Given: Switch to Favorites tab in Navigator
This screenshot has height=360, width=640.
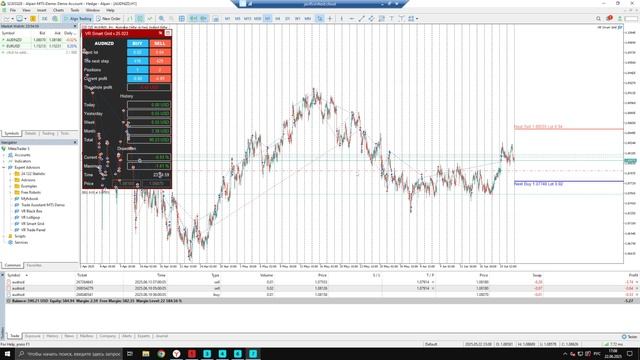Looking at the screenshot, I should point(34,265).
